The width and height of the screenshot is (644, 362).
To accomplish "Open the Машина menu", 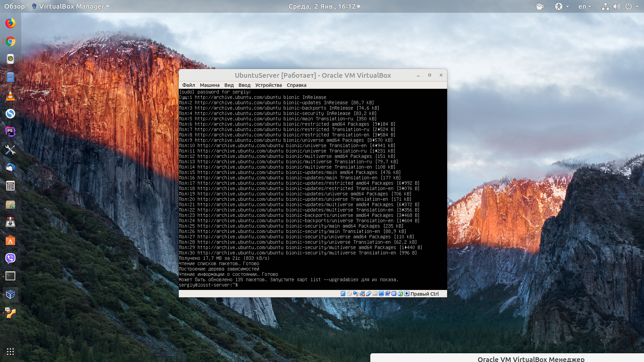I will [210, 85].
